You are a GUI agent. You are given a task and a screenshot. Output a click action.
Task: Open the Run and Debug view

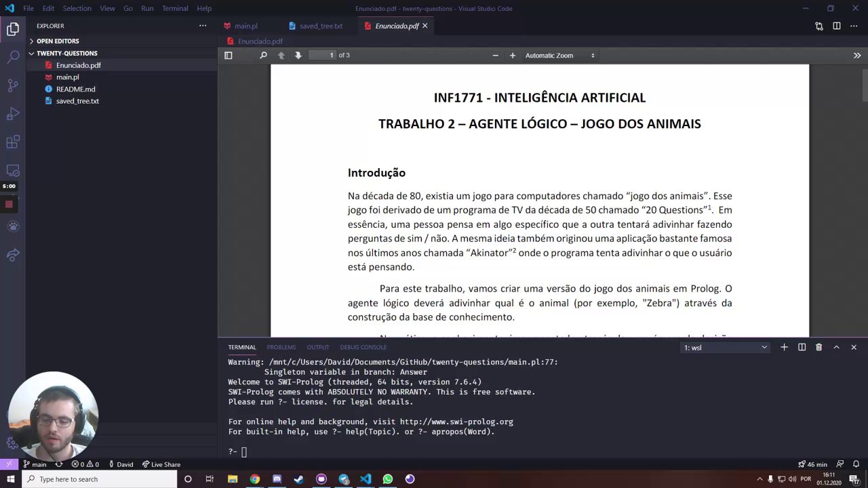click(13, 114)
